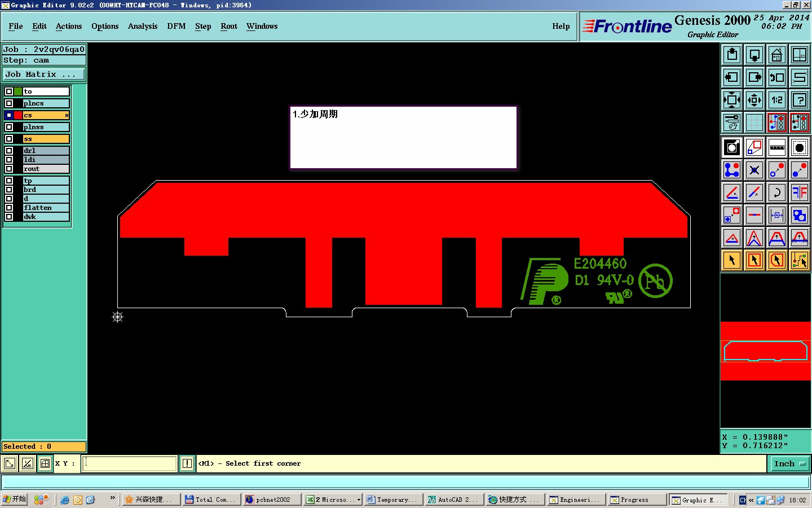
Task: Click the question mark help icon
Action: (800, 100)
